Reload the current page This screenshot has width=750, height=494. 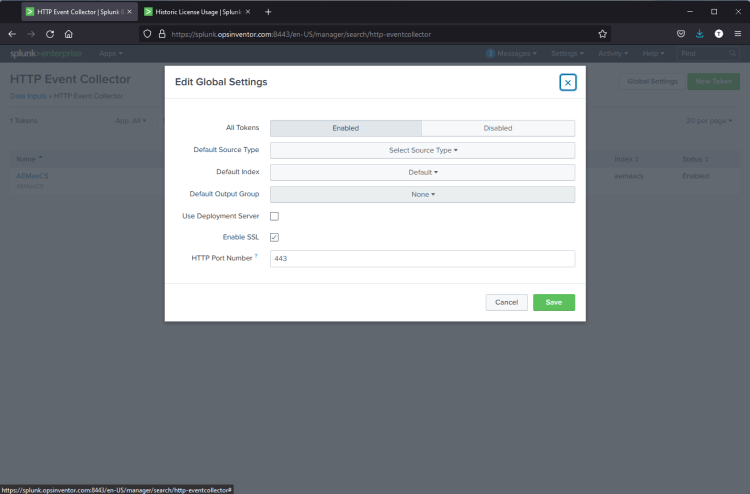click(50, 34)
